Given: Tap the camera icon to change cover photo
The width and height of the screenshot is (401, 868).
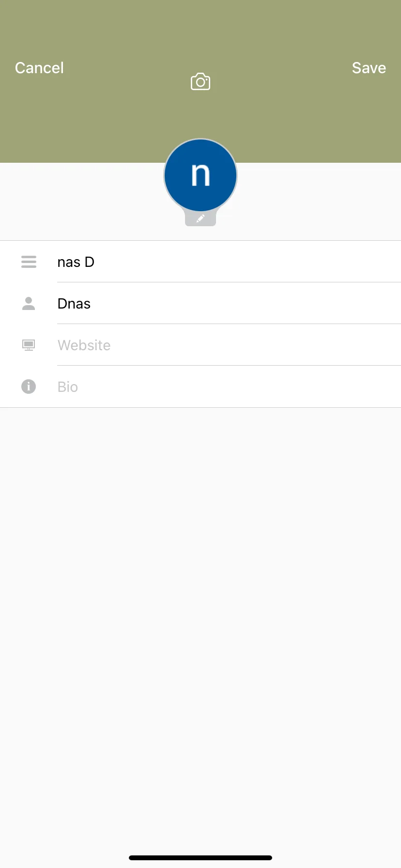Looking at the screenshot, I should [200, 81].
